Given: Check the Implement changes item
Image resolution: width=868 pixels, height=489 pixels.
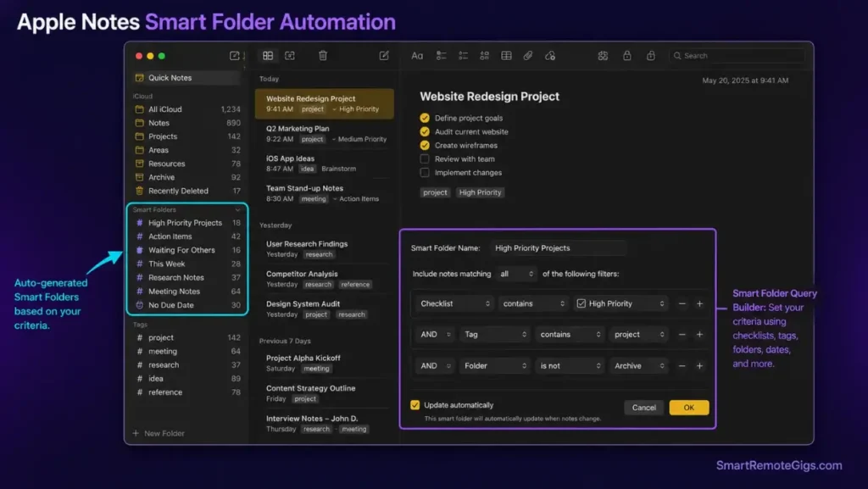Looking at the screenshot, I should tap(425, 173).
